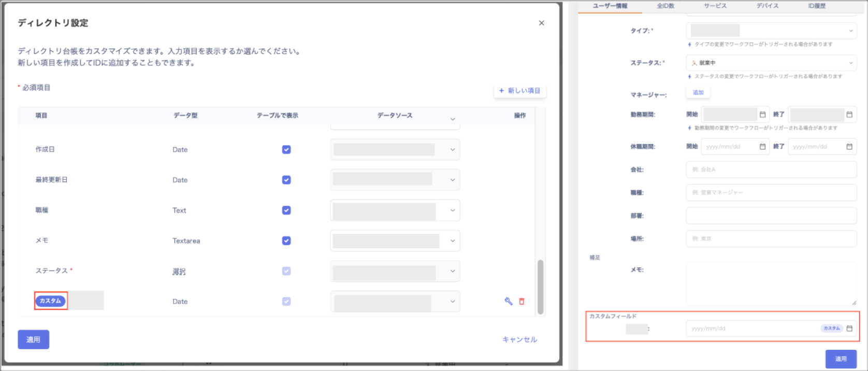Image resolution: width=868 pixels, height=371 pixels.
Task: Click the checkbox in the カスタム Date row
Action: click(286, 302)
